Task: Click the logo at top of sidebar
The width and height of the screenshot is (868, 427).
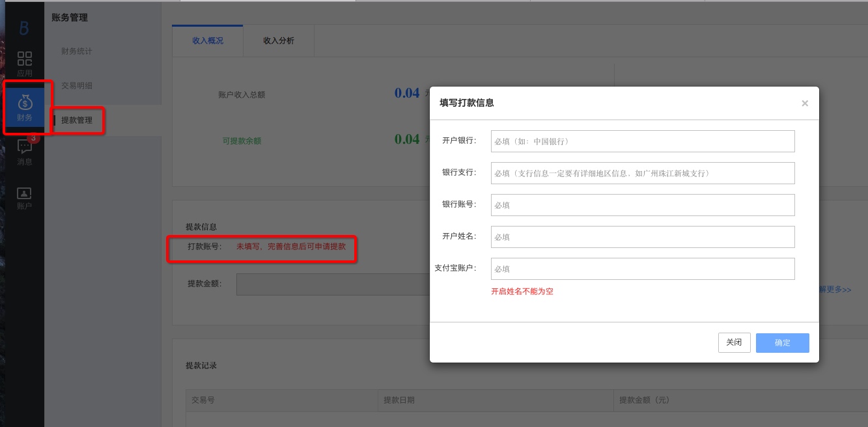Action: click(24, 28)
